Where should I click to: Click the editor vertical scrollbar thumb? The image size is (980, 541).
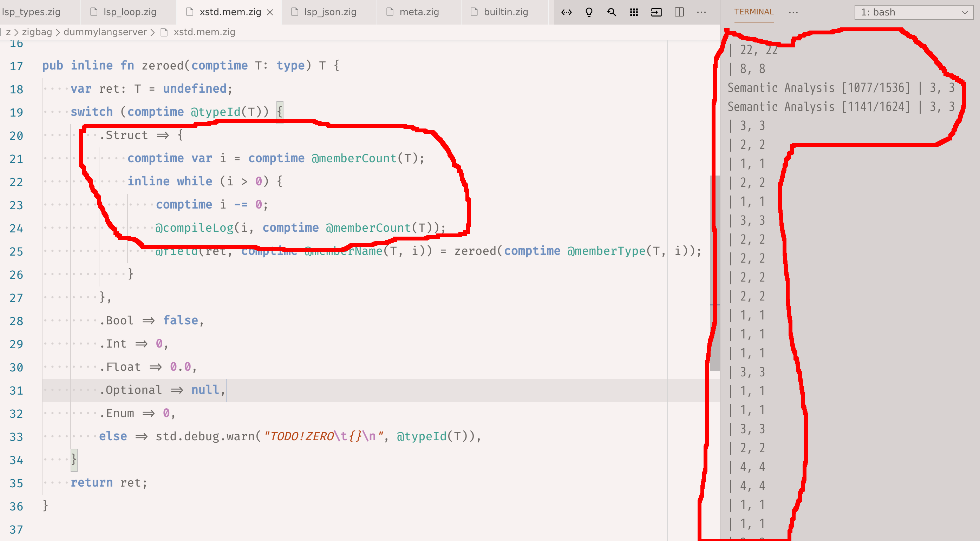point(715,272)
